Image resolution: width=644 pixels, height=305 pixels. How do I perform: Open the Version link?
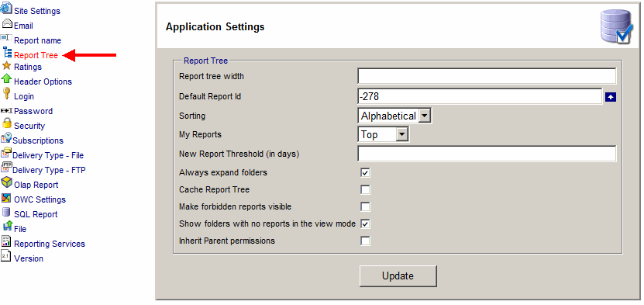click(29, 258)
